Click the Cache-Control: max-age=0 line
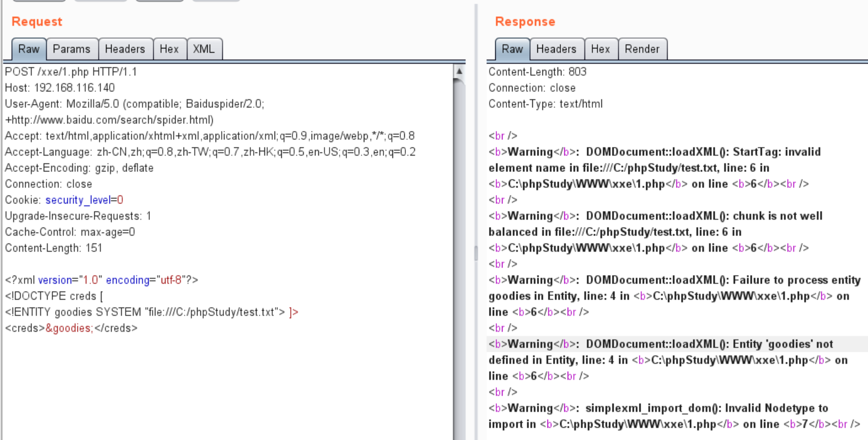This screenshot has width=868, height=440. (70, 232)
